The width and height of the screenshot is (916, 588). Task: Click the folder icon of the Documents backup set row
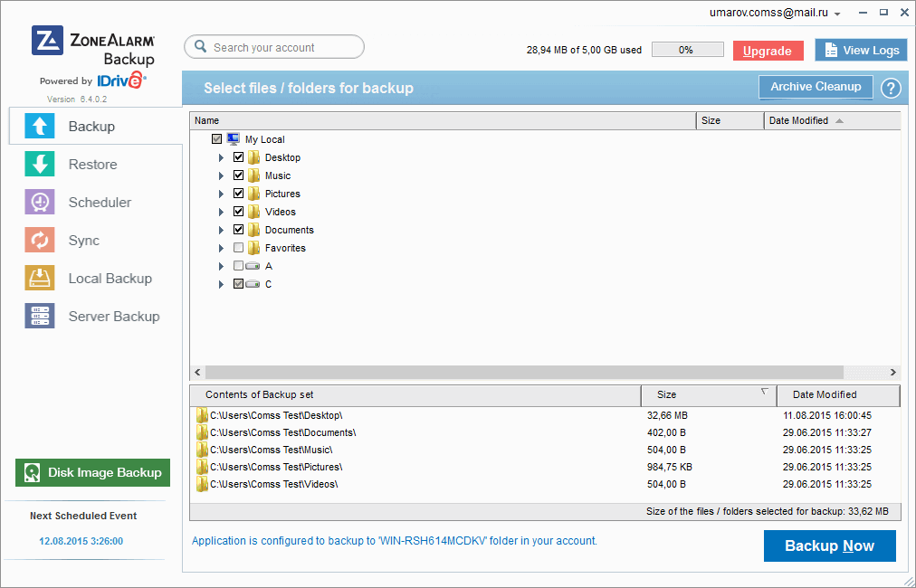[202, 432]
